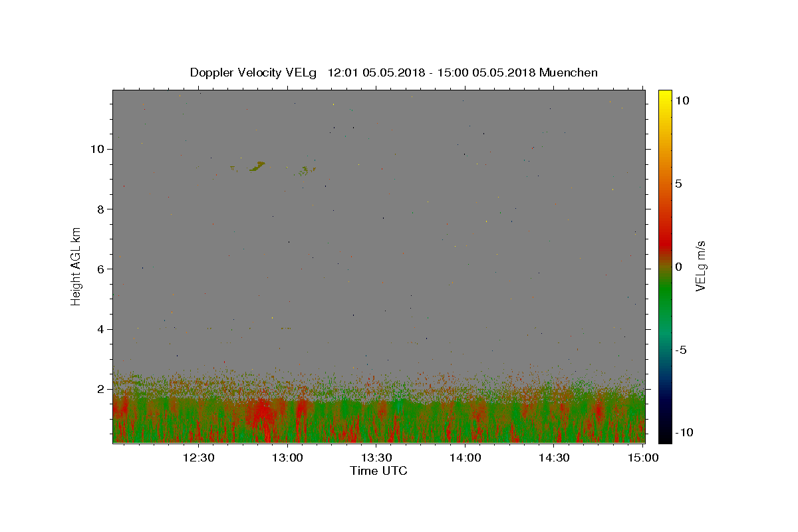Screen dimensions: 798x532
Task: Click the height tick label 10
Action: click(97, 149)
